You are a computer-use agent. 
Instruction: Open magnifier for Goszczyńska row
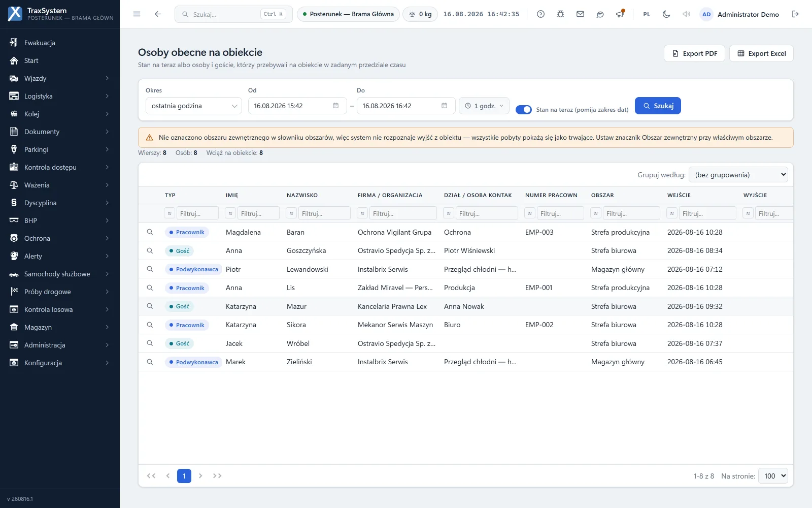(150, 250)
